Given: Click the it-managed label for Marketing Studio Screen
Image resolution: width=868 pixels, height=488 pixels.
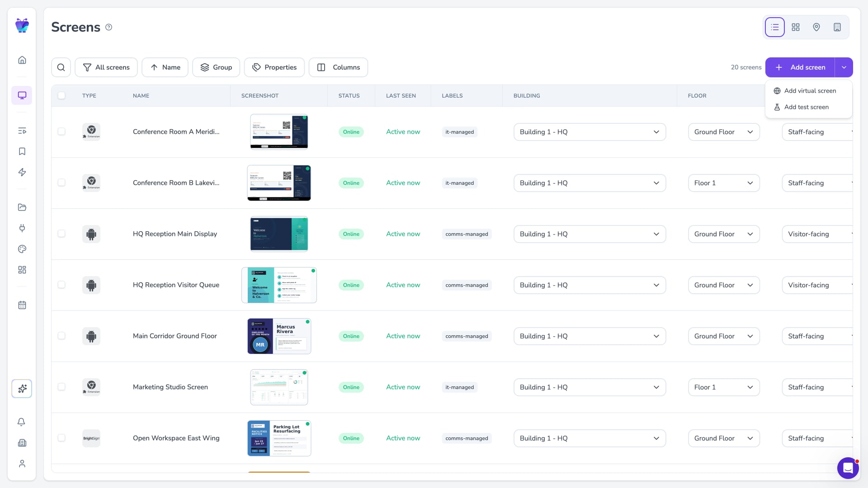Looking at the screenshot, I should click(x=460, y=387).
